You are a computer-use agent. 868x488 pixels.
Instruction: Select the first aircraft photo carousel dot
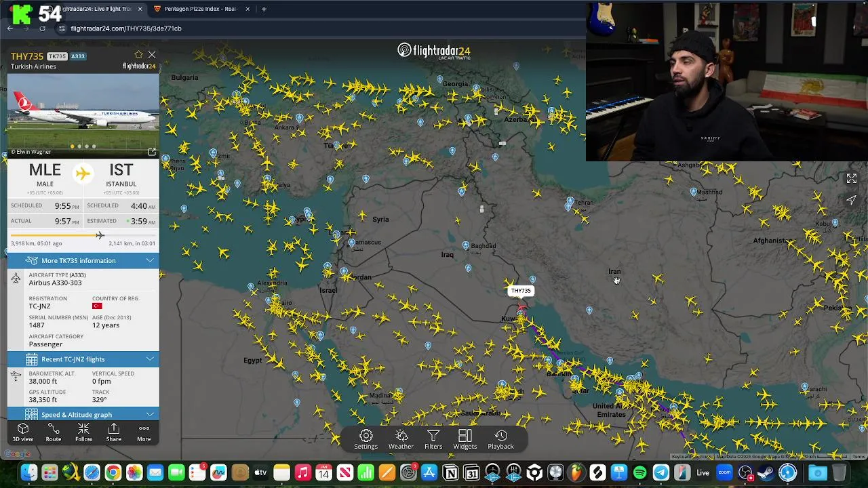72,146
